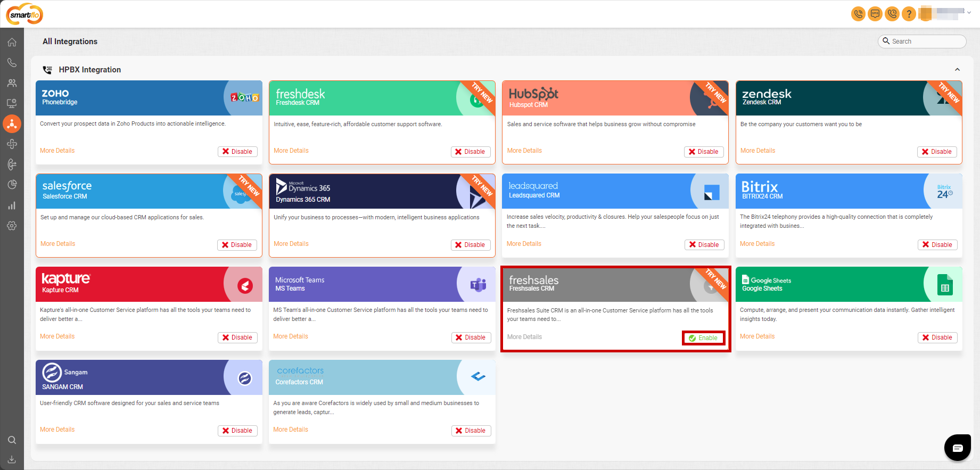Open the orange help question icon
980x470 pixels.
point(909,14)
